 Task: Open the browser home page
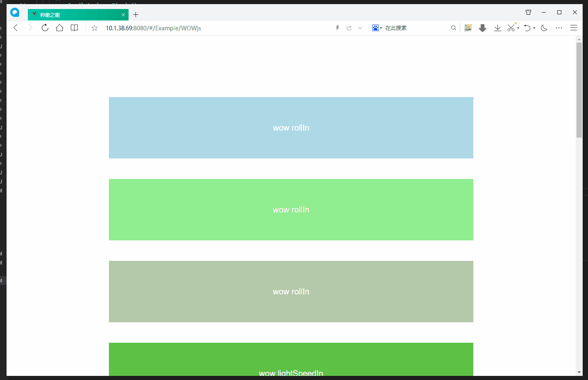[x=60, y=28]
